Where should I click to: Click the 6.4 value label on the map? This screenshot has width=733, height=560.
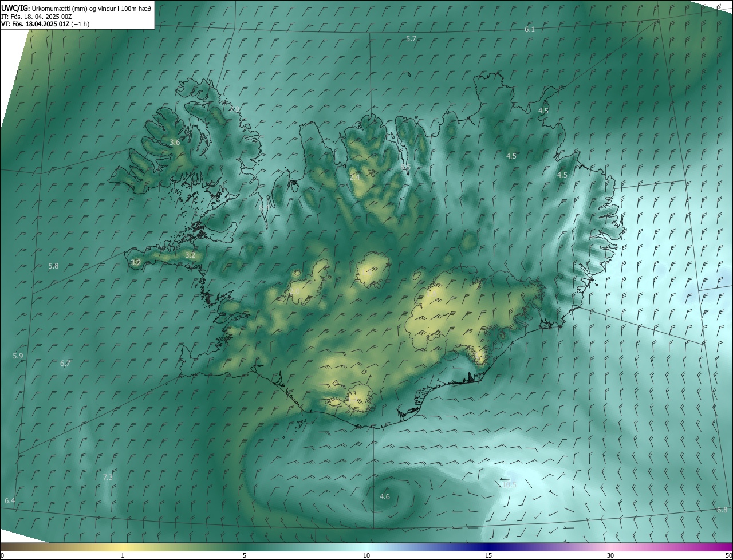point(10,500)
